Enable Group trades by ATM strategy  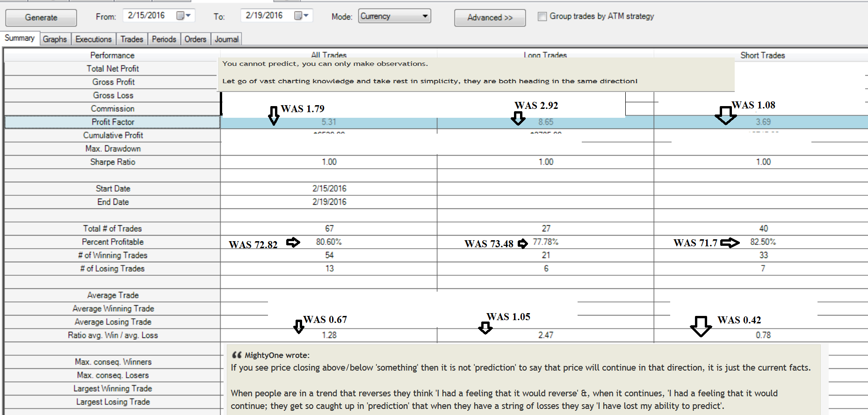[x=542, y=16]
